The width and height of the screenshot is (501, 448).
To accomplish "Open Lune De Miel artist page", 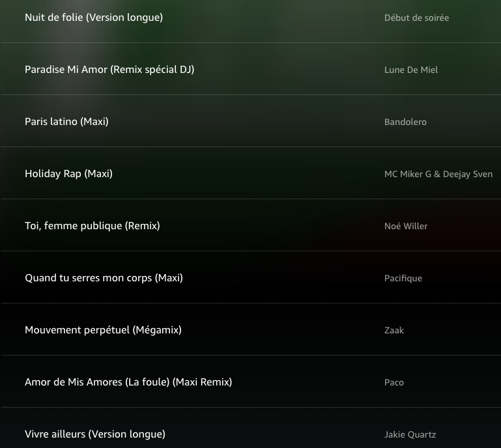I will pos(410,70).
